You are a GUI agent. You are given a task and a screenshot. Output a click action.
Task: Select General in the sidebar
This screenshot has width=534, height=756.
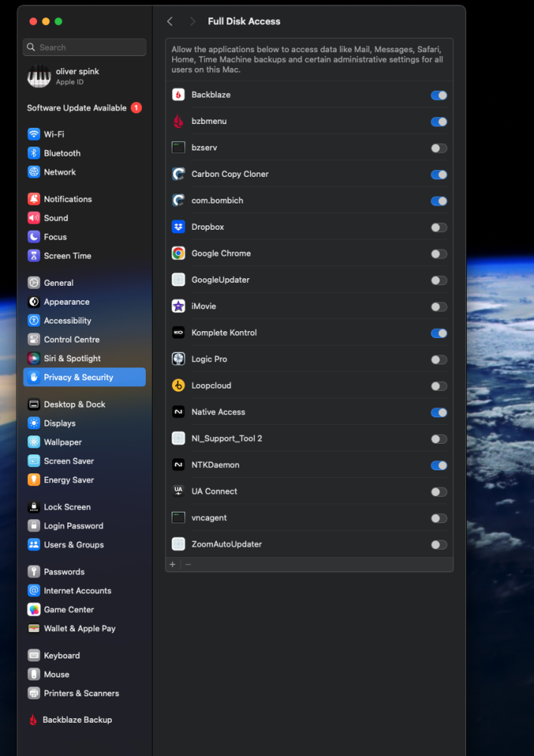85,283
